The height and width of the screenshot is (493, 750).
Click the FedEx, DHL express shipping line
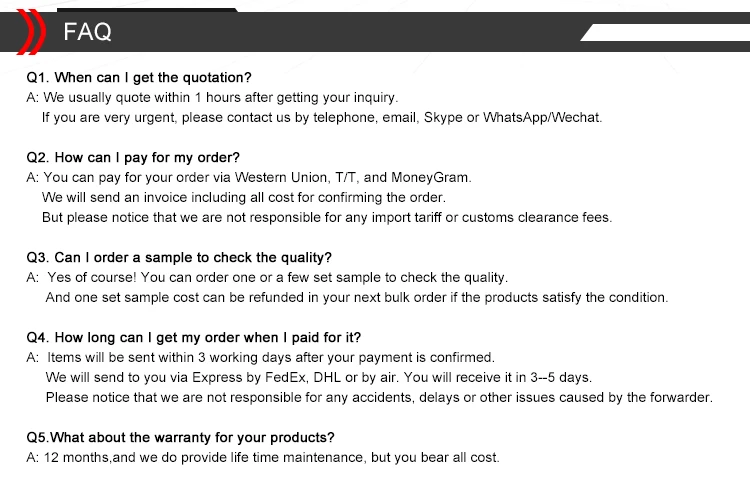click(x=318, y=377)
